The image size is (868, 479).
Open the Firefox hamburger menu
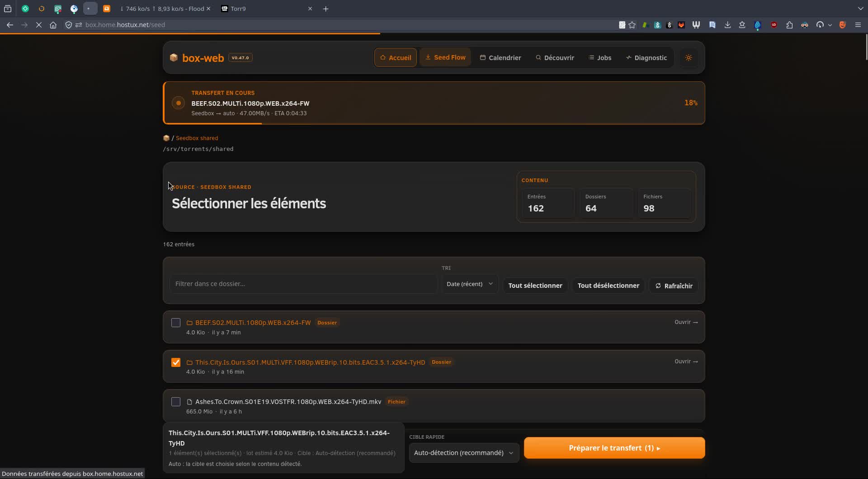[858, 25]
